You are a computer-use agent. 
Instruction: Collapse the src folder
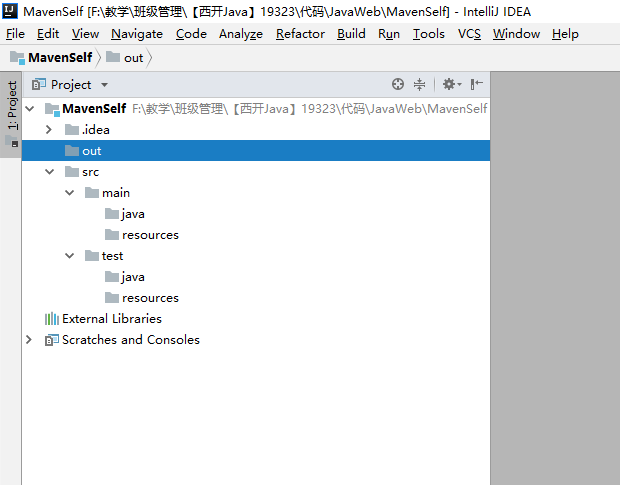[49, 172]
